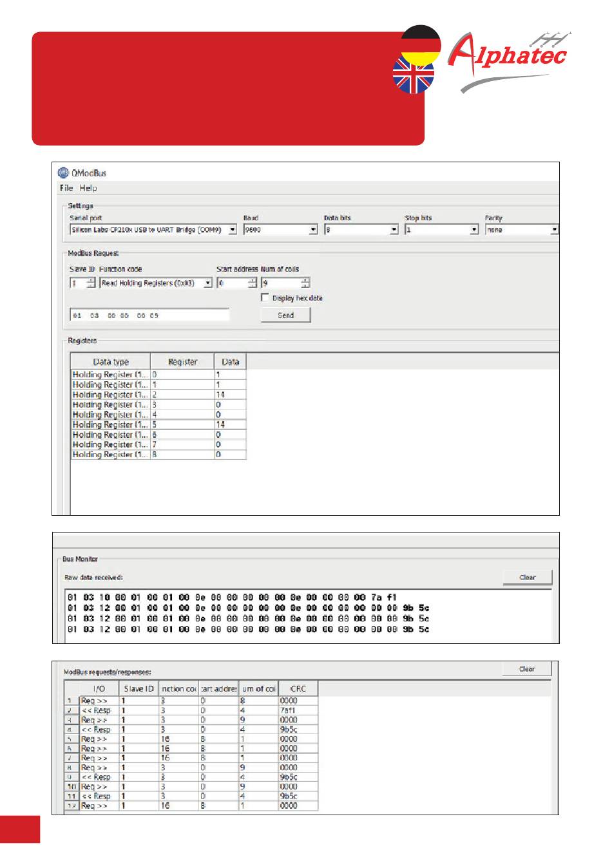Select the Holding Register row for register 2
Viewport: 612px width, 868px height.
[158, 395]
